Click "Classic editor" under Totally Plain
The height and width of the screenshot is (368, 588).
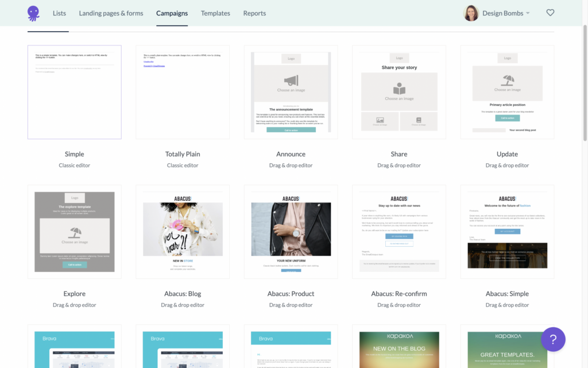pyautogui.click(x=183, y=165)
